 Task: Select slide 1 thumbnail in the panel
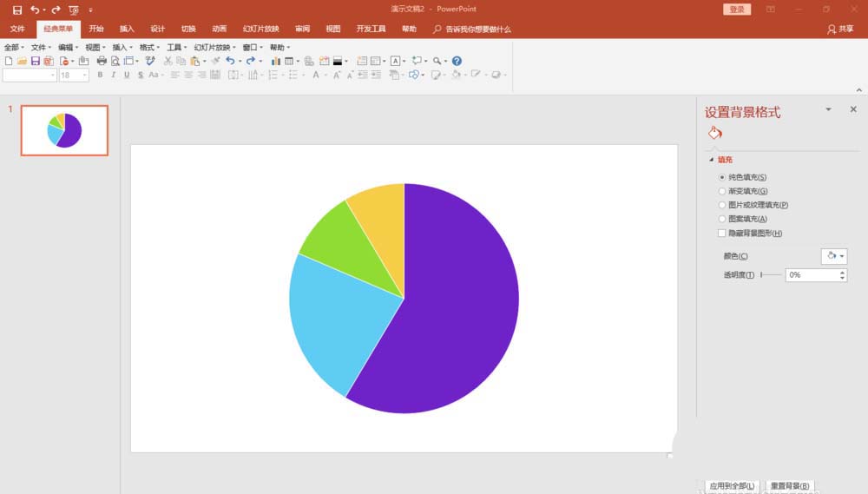tap(64, 130)
